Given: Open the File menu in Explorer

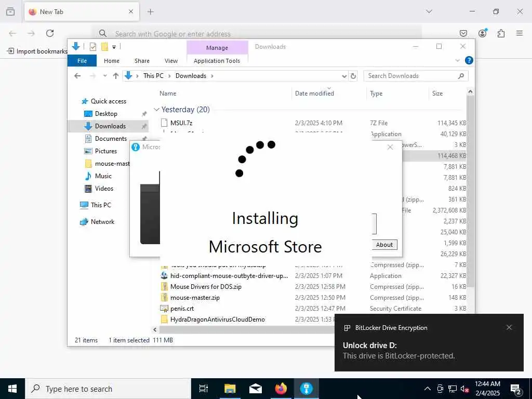Looking at the screenshot, I should [x=82, y=61].
